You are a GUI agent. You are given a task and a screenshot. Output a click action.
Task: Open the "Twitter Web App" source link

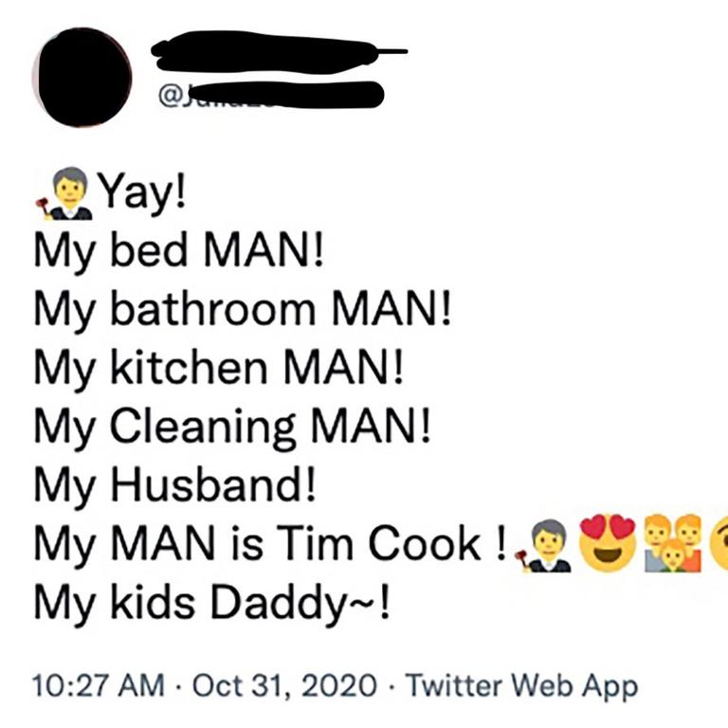pos(521,685)
